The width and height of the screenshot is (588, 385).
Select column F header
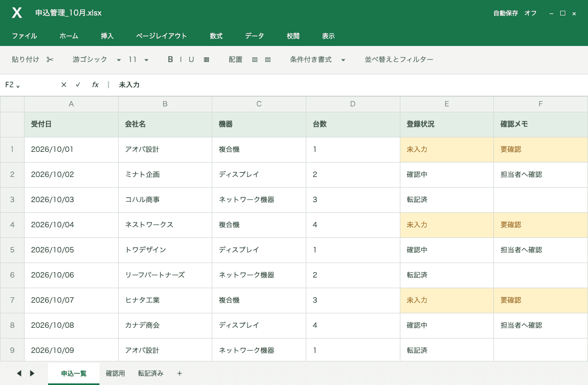[x=541, y=104]
